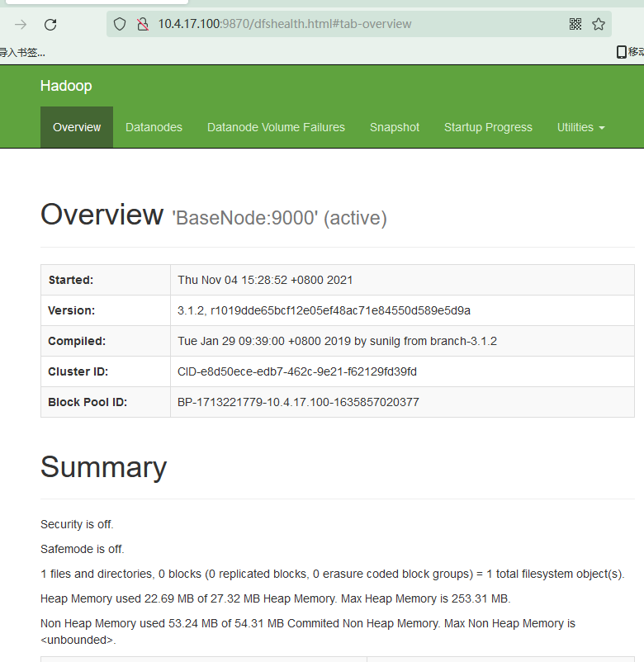
Task: Open the import bookmarks link
Action: [x=22, y=52]
